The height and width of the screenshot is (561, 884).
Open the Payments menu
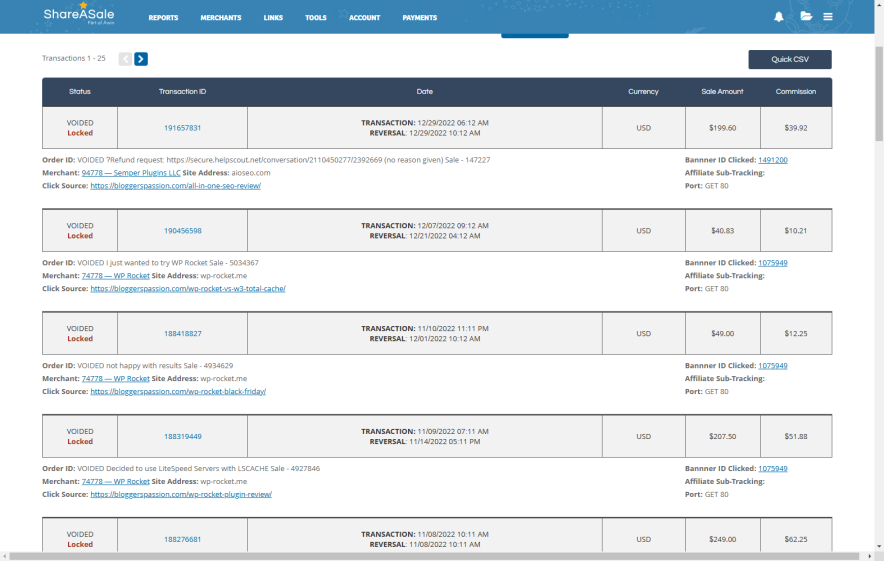(x=419, y=18)
